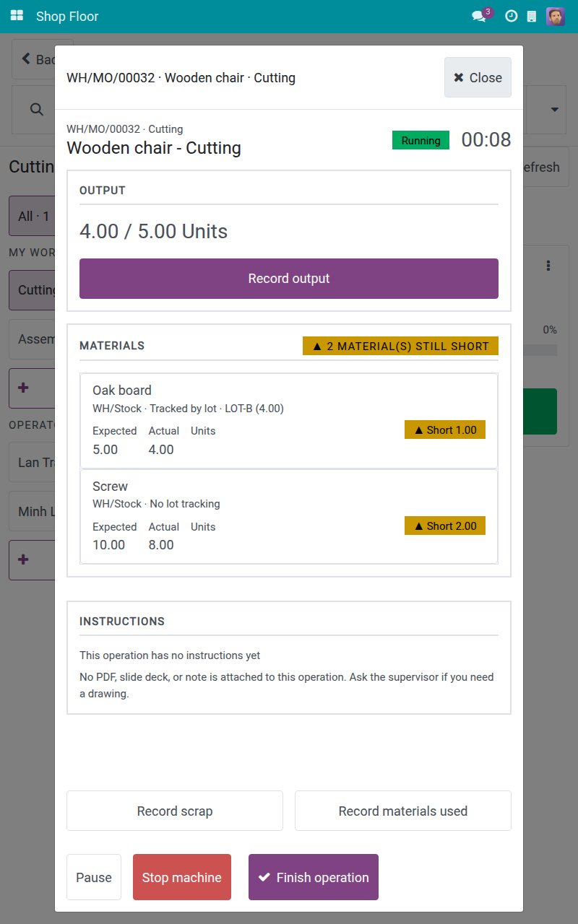Select the Oak board material card
This screenshot has width=578, height=924.
point(289,421)
